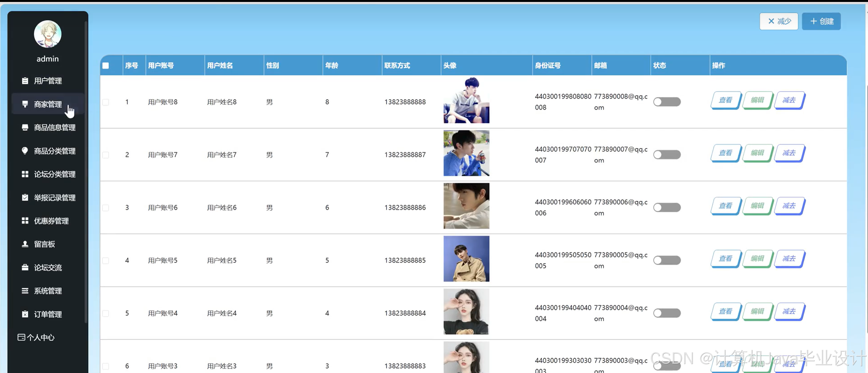Click the 商品信息管理 sidebar icon
This screenshot has height=373, width=868.
25,127
